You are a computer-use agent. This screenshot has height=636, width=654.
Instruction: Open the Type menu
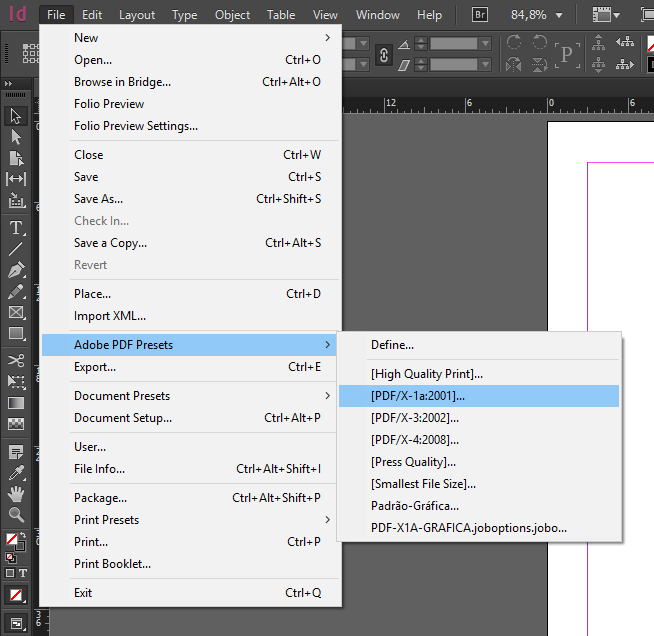[184, 15]
